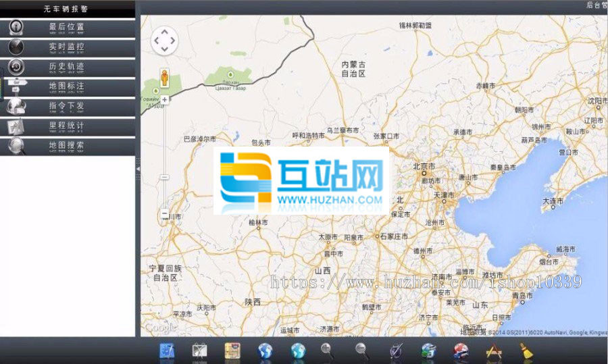Open the dark compass dock icon
Screen dimensions: 608x364
(397, 350)
